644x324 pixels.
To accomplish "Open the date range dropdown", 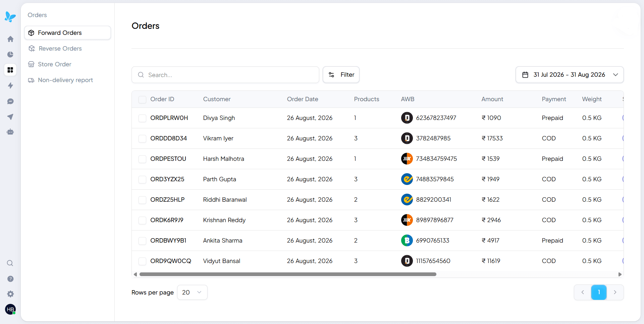I will [570, 75].
